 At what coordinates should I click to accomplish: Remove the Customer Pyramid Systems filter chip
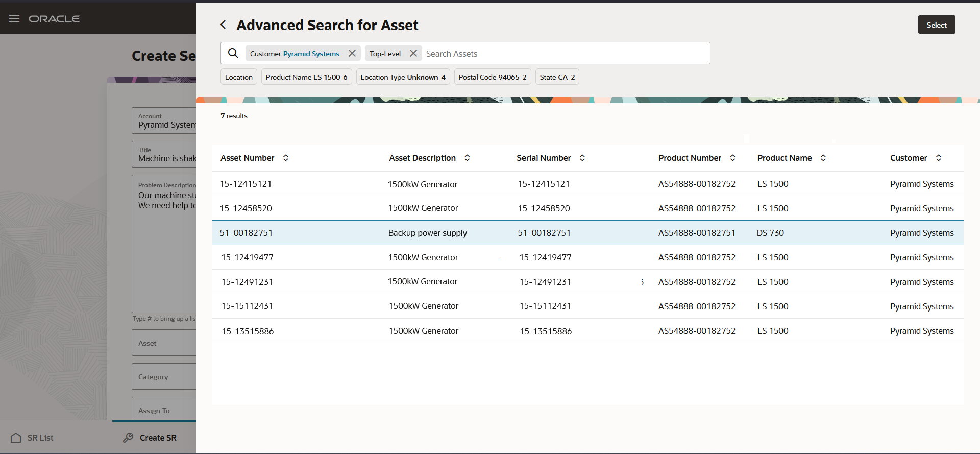pos(352,53)
